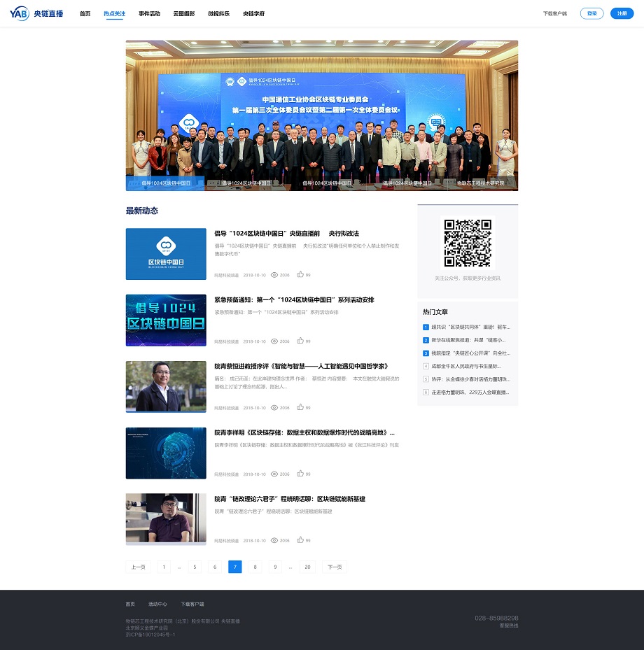Open the 区块链中国日 blue logo thumbnail
Image resolution: width=644 pixels, height=650 pixels.
pyautogui.click(x=166, y=254)
